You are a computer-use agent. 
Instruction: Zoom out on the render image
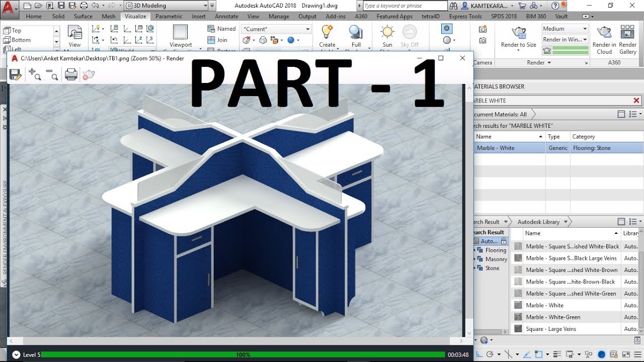[52, 74]
